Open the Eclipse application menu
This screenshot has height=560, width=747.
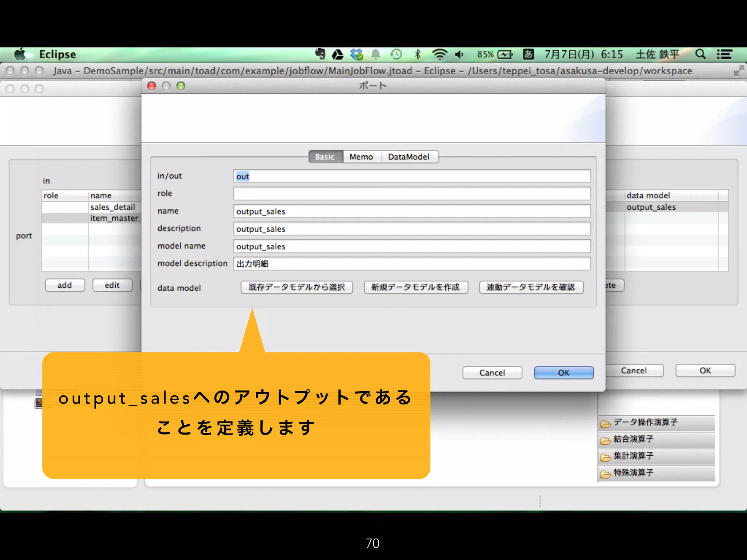coord(58,54)
